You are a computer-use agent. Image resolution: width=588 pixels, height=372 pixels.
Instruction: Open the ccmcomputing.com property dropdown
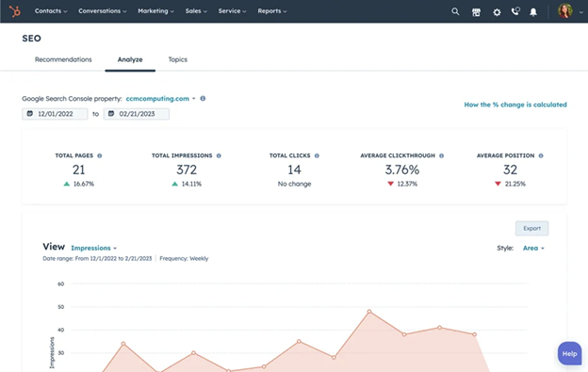click(160, 99)
